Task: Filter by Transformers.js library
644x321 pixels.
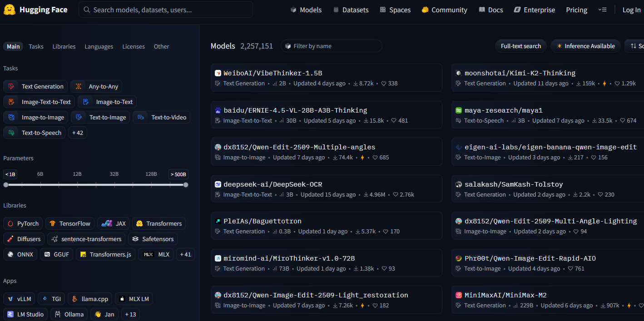Action: coord(106,254)
